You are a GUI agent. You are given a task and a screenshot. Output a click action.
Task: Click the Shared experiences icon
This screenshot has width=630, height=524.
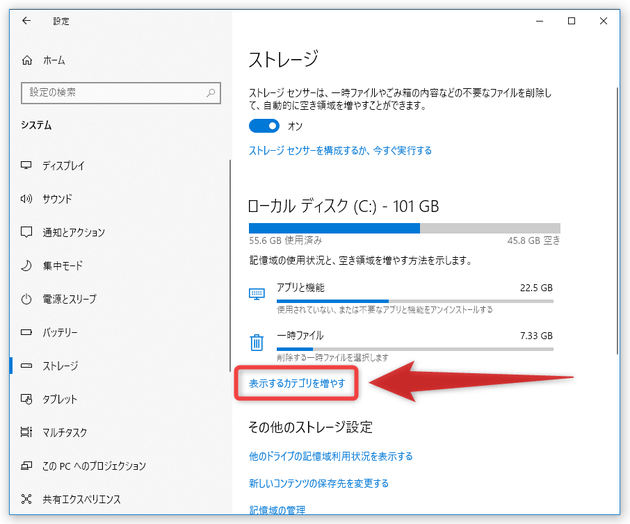coord(26,499)
